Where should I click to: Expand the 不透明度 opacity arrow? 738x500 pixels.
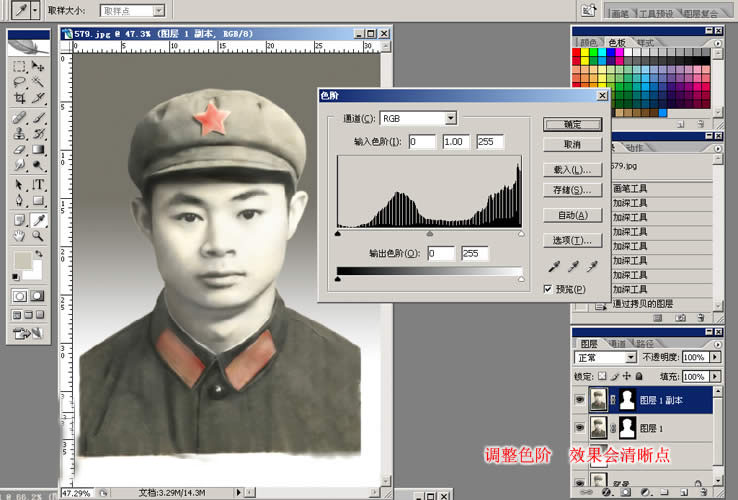click(x=715, y=357)
